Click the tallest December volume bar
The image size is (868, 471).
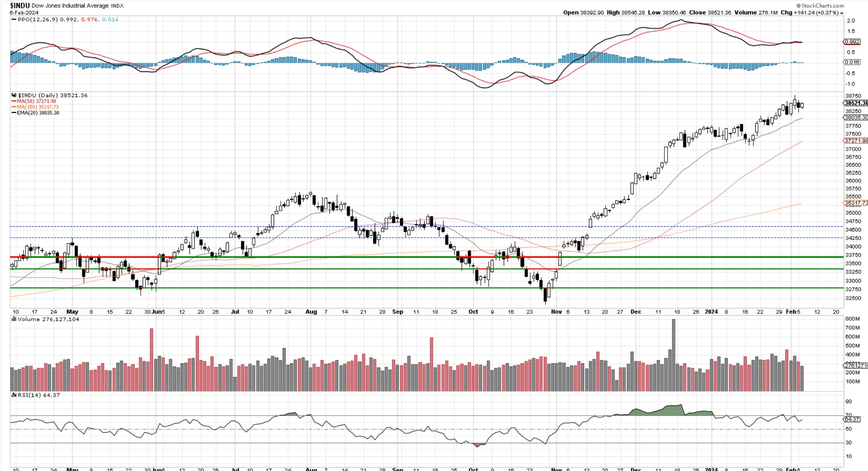[673, 354]
